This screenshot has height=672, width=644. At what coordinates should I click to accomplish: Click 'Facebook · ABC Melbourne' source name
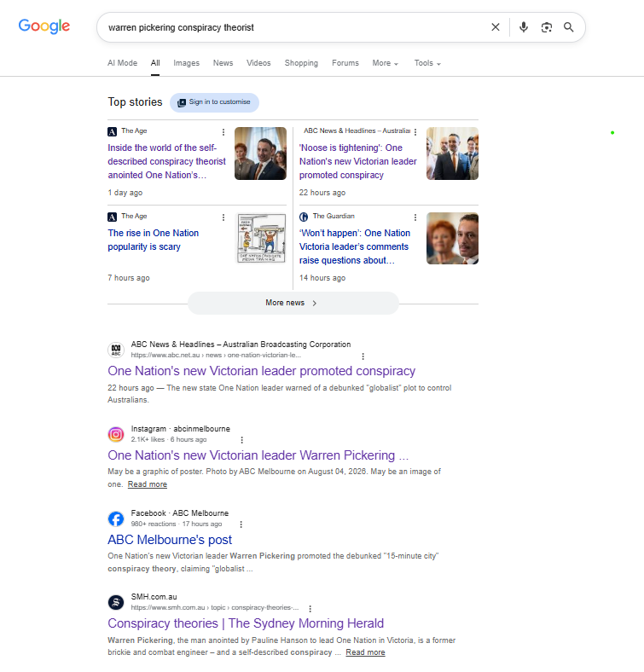tap(180, 513)
